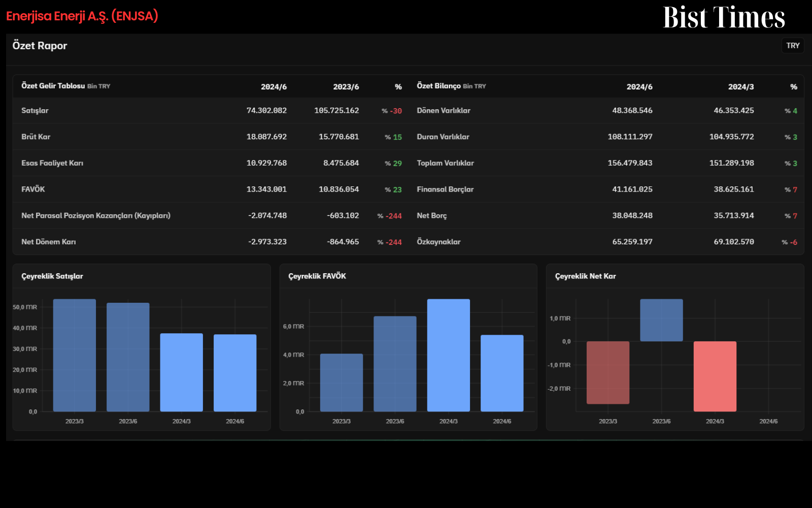Click 2023/6 bar in Çeyreklik FAVÖK chart
This screenshot has height=508, width=812.
395,364
